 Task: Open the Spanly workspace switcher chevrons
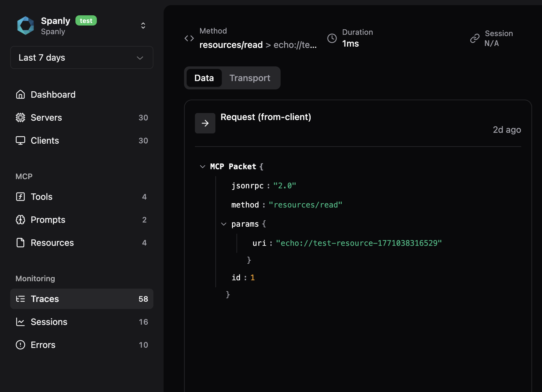(x=143, y=26)
